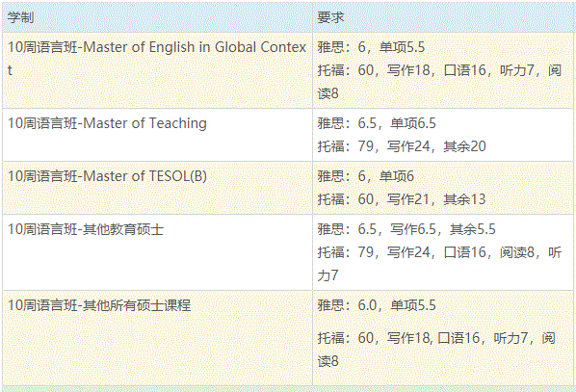The width and height of the screenshot is (576, 392).
Task: Click the 雅思：6.0，单项5.5 requirement text
Action: click(x=377, y=305)
